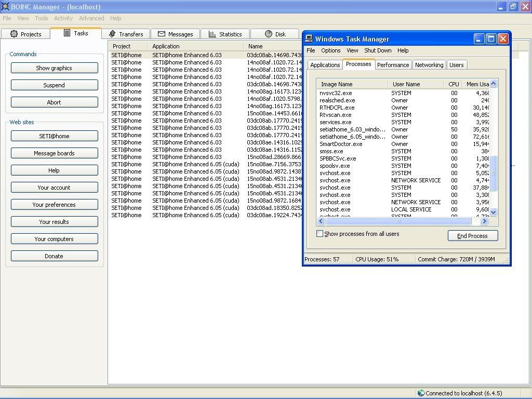Open File menu in BOINC Manager

7,18
